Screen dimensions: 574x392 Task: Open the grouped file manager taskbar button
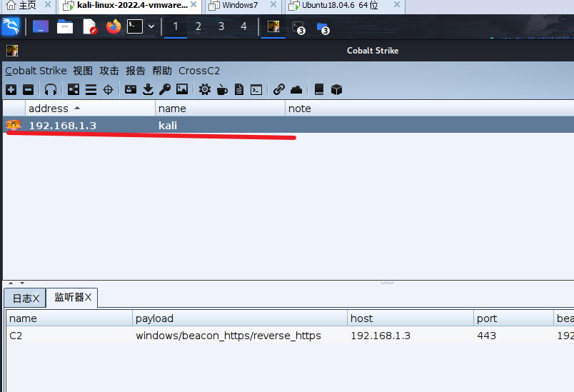pos(323,28)
